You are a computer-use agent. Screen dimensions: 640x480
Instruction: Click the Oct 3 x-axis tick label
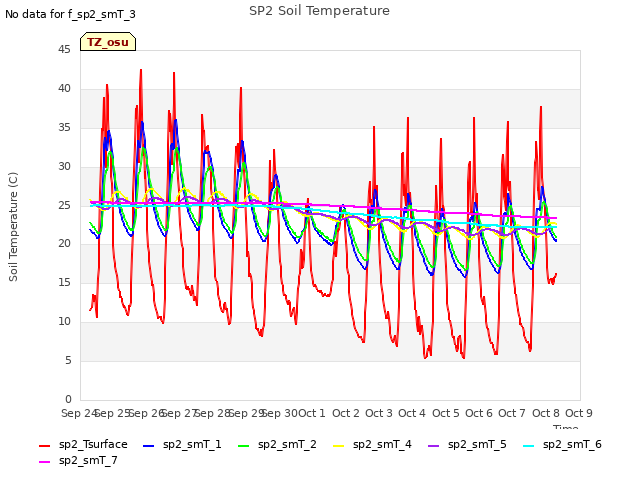tap(379, 413)
